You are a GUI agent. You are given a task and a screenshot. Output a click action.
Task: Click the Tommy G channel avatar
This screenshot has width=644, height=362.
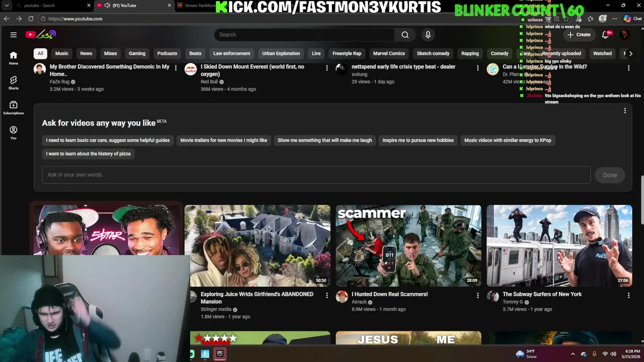[x=493, y=297]
